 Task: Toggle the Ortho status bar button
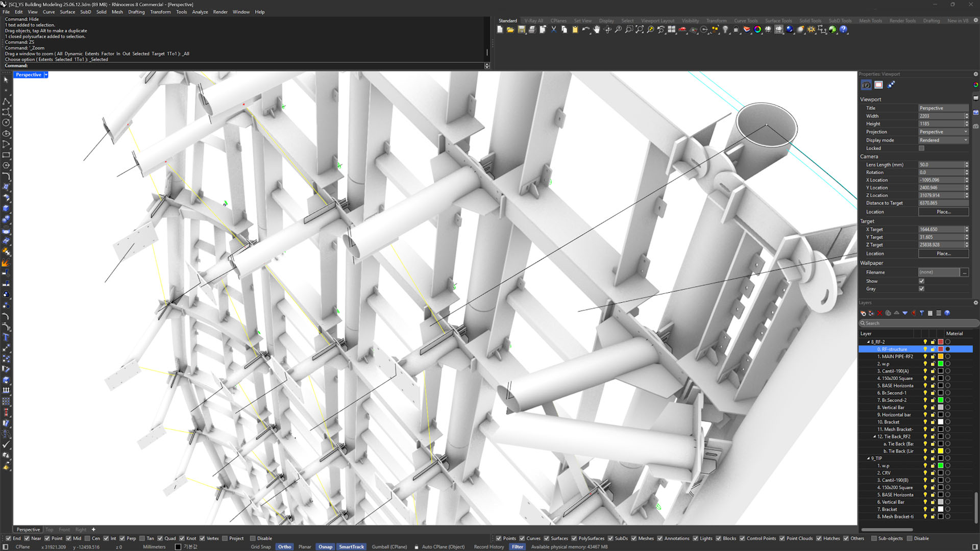pyautogui.click(x=284, y=547)
